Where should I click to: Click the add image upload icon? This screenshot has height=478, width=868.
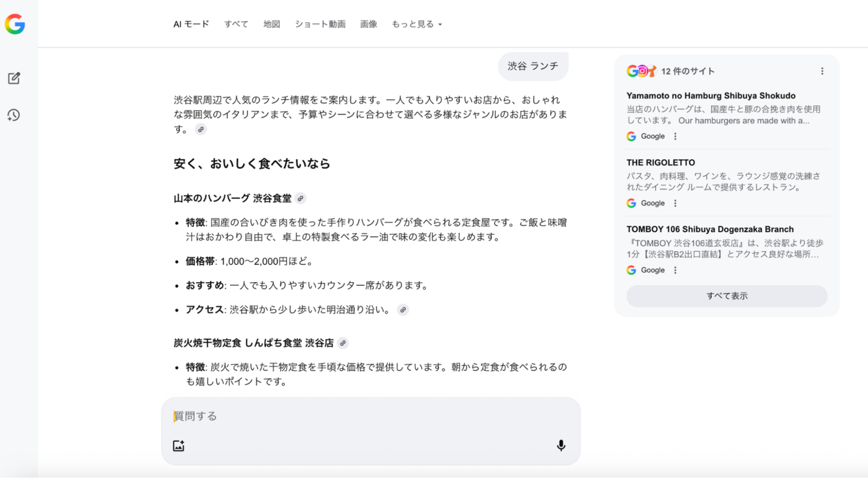tap(179, 445)
